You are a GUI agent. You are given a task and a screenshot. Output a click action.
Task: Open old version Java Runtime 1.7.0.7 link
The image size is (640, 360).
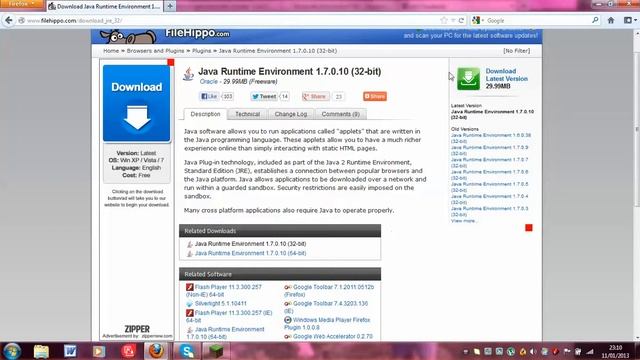[x=489, y=162]
